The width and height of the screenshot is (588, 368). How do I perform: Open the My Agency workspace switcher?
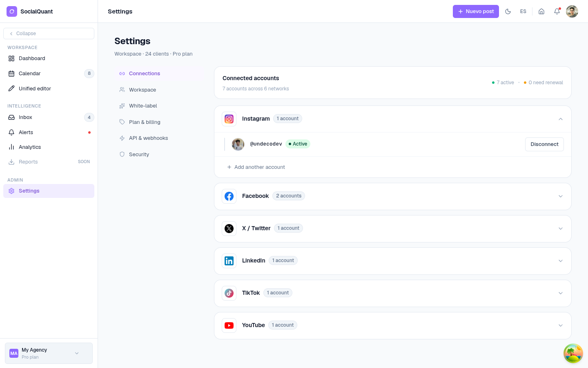point(49,353)
